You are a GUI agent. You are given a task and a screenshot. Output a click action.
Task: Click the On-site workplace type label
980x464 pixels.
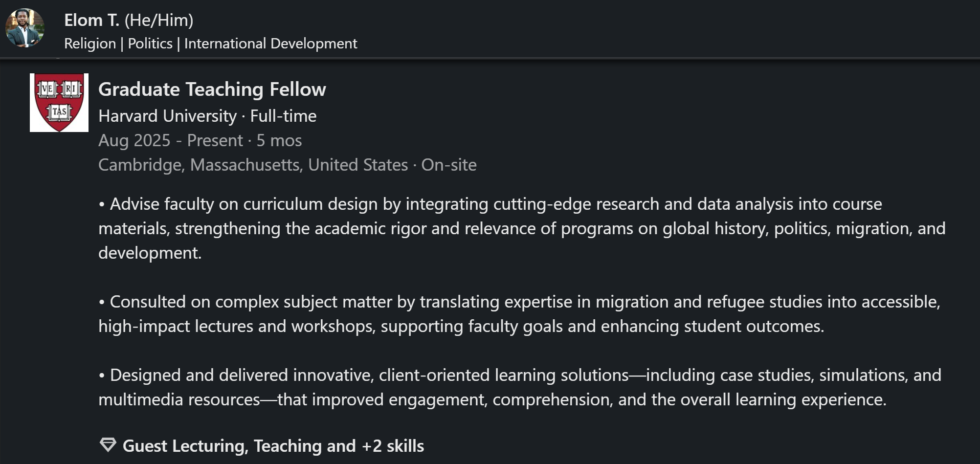(449, 165)
